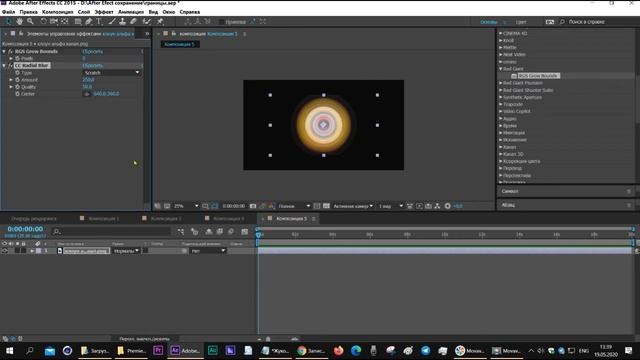Toggle the Center stopwatch

coord(18,93)
